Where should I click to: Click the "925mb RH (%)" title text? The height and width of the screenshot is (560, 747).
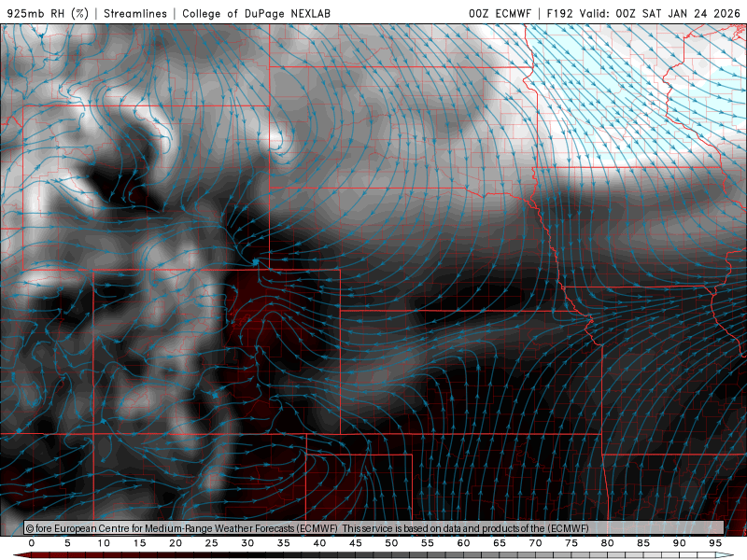point(48,13)
